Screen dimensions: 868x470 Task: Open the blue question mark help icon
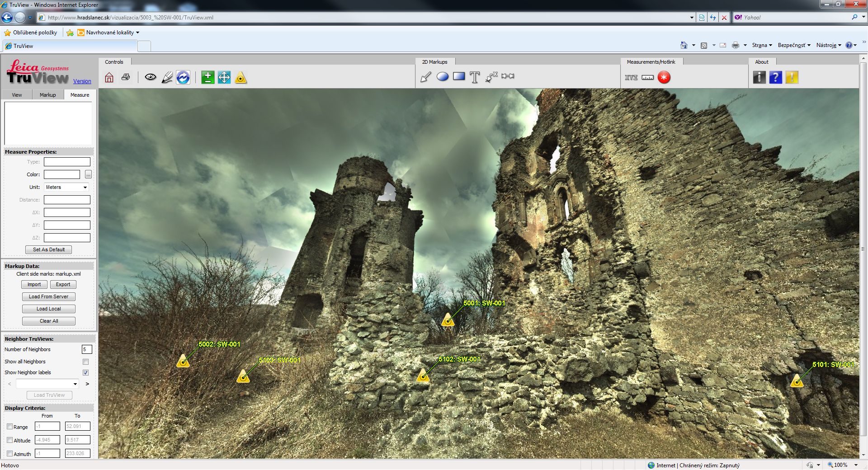775,77
